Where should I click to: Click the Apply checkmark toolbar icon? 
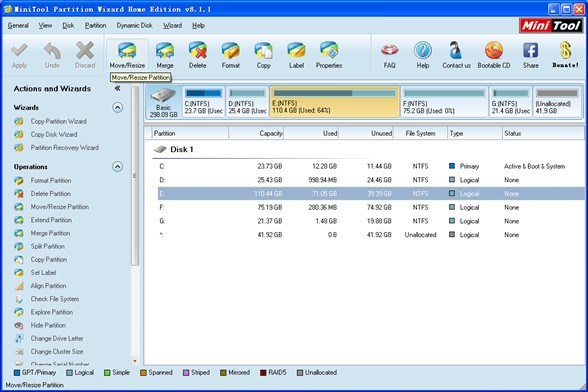pos(19,50)
